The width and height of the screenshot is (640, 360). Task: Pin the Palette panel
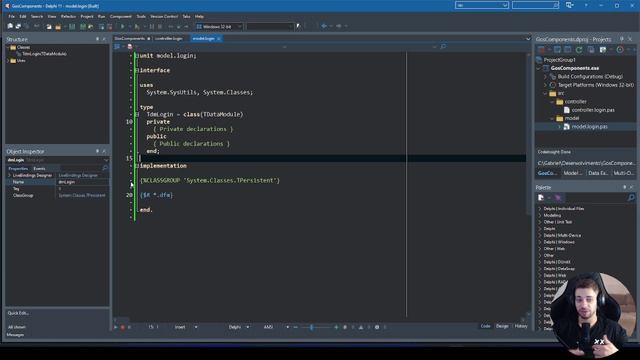pyautogui.click(x=624, y=187)
